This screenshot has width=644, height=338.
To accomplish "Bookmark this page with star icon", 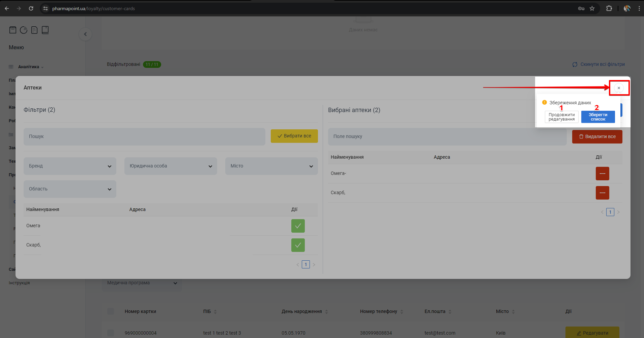I will pos(592,8).
